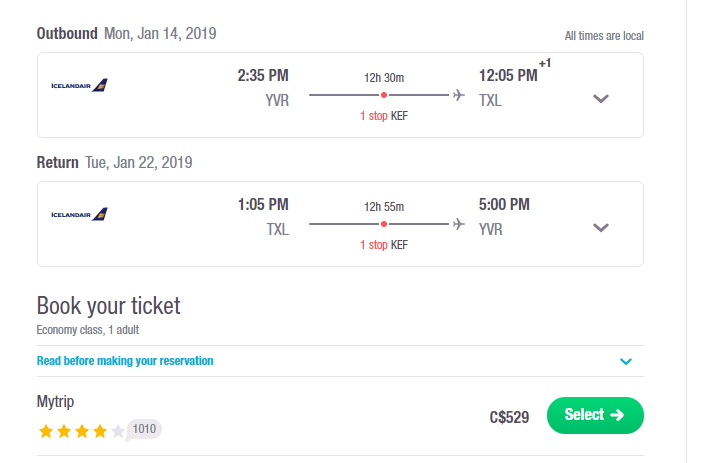Click the Icelandair logo on return flight
The height and width of the screenshot is (463, 714).
pos(79,214)
